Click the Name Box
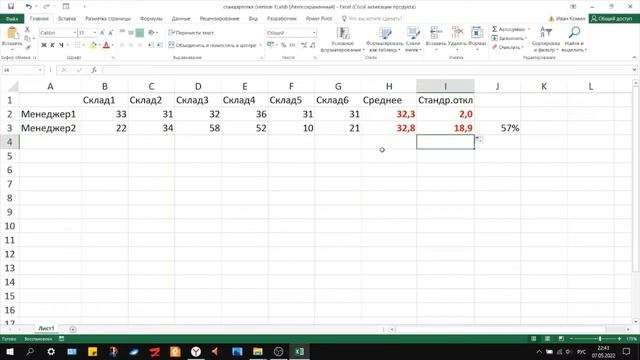Viewport: 640px width, 360px height. (x=22, y=70)
